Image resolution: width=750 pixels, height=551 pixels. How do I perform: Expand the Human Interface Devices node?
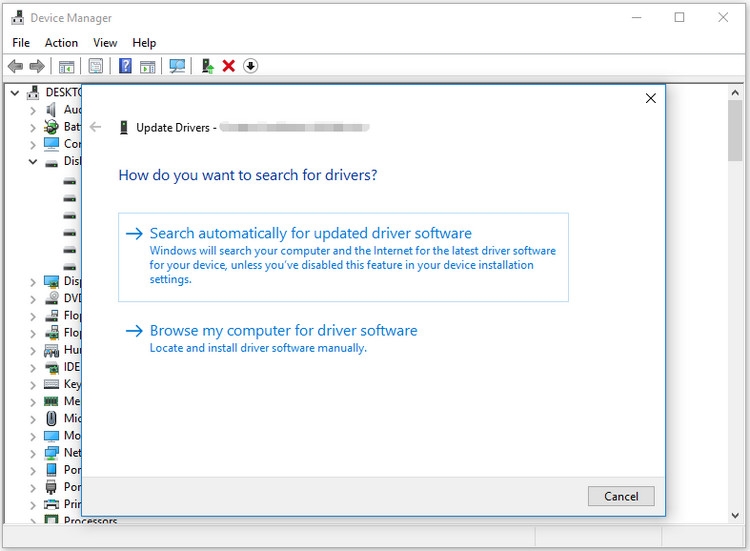tap(33, 351)
